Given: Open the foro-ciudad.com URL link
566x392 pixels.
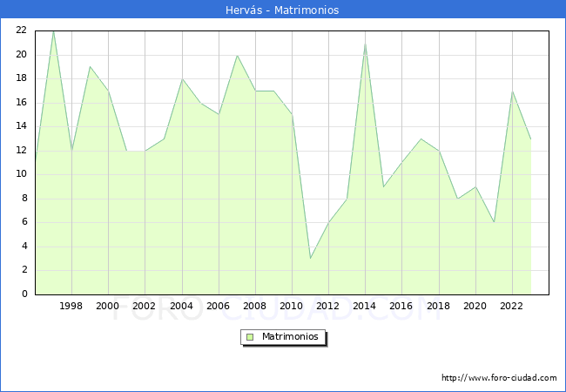Looking at the screenshot, I should tap(499, 378).
